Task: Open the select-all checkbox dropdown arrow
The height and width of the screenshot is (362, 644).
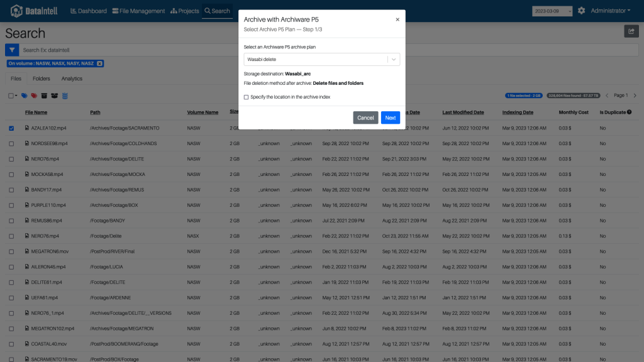Action: [16, 96]
